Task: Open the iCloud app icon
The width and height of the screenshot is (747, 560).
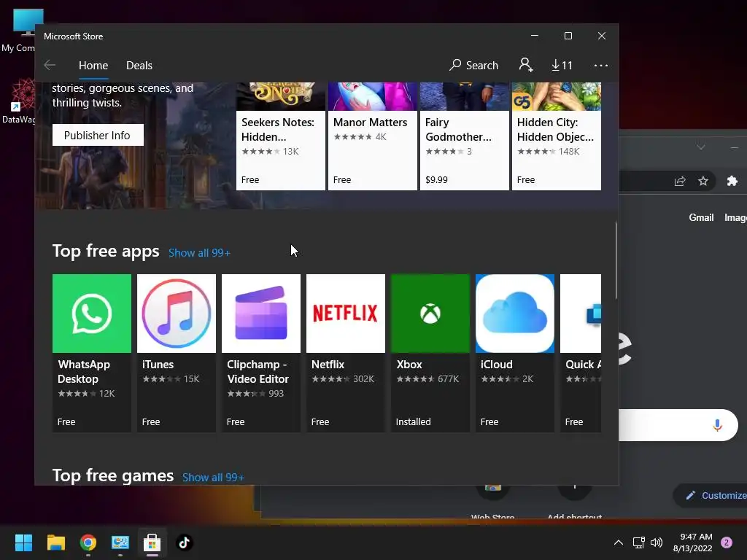Action: 515,314
